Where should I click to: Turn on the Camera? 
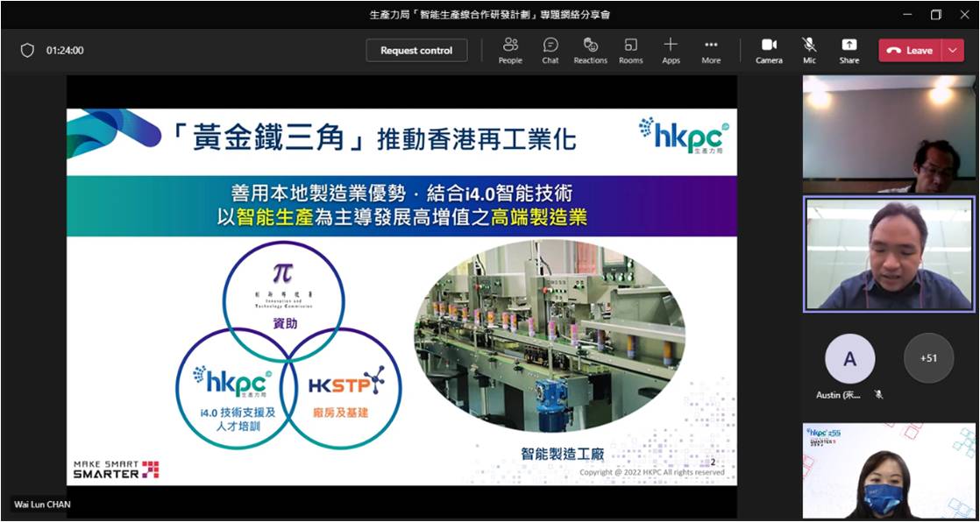(x=769, y=51)
